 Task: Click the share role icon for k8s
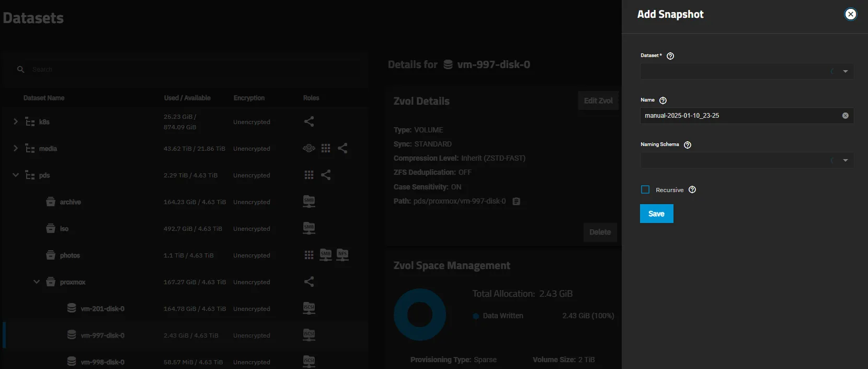309,121
